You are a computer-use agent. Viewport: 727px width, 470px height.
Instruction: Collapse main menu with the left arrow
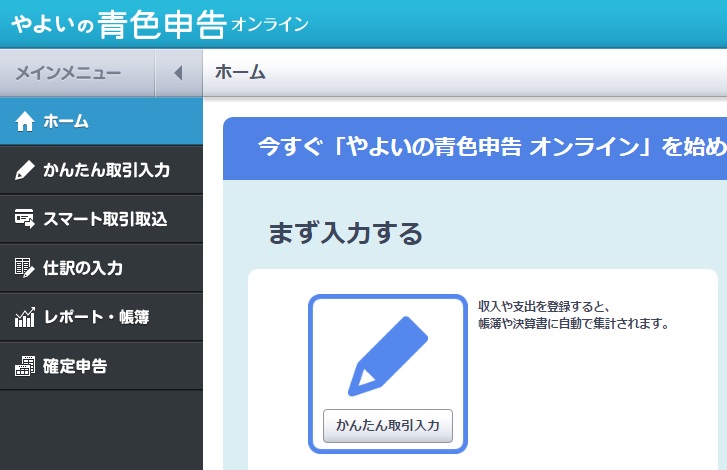click(x=179, y=73)
